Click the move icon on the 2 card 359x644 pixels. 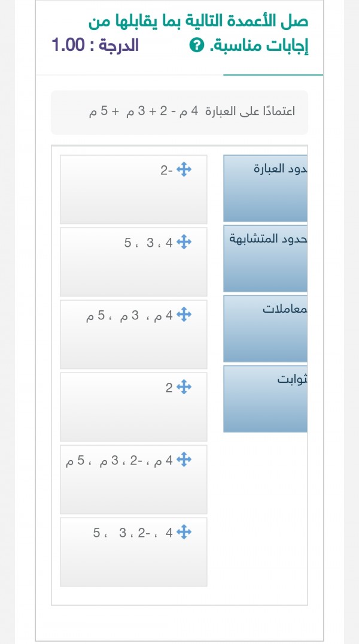pos(184,387)
